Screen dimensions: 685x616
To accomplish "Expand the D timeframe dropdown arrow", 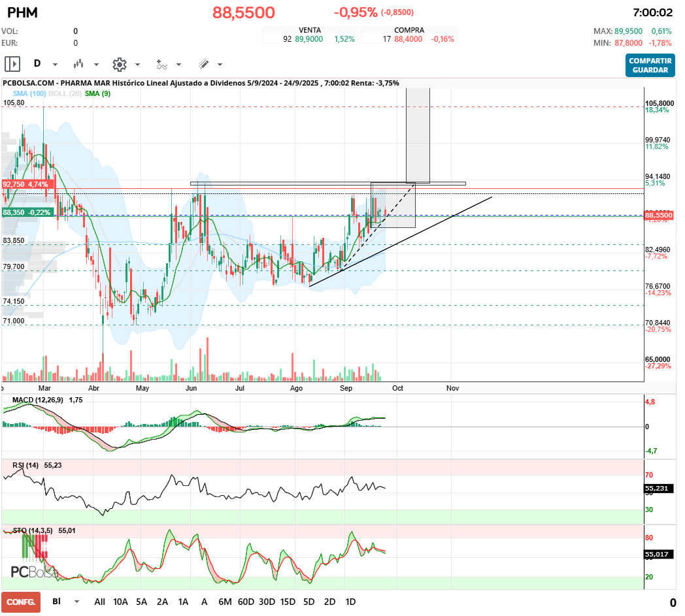I will (x=55, y=65).
